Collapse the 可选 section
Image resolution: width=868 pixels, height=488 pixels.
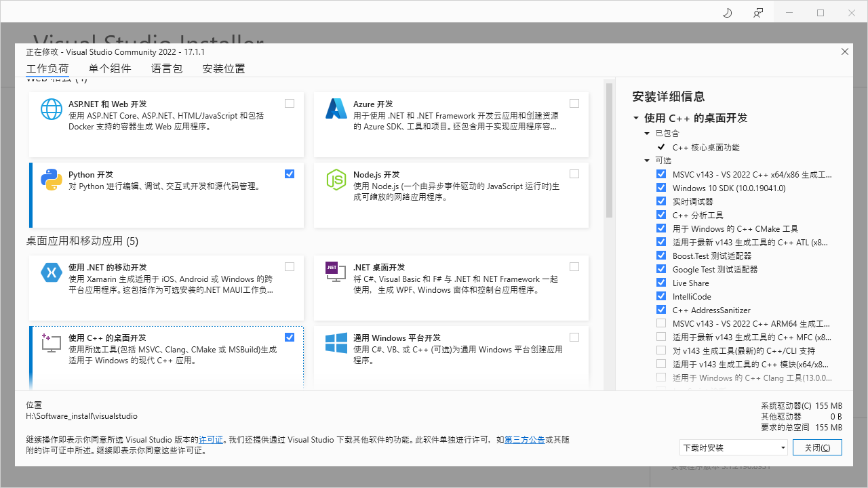pyautogui.click(x=647, y=160)
